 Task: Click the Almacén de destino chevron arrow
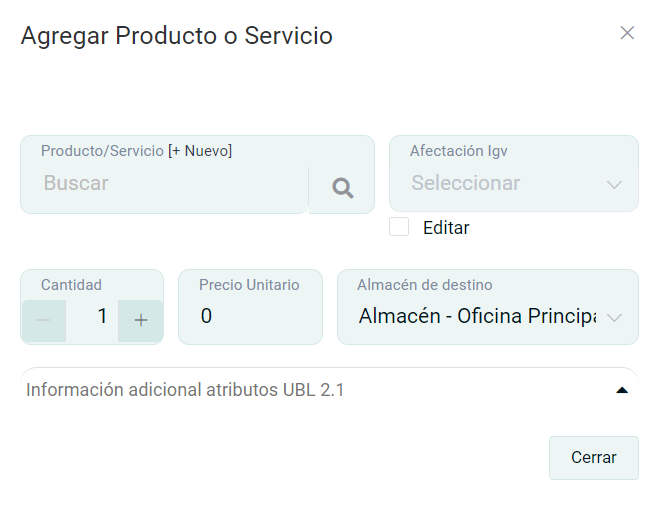coord(614,317)
